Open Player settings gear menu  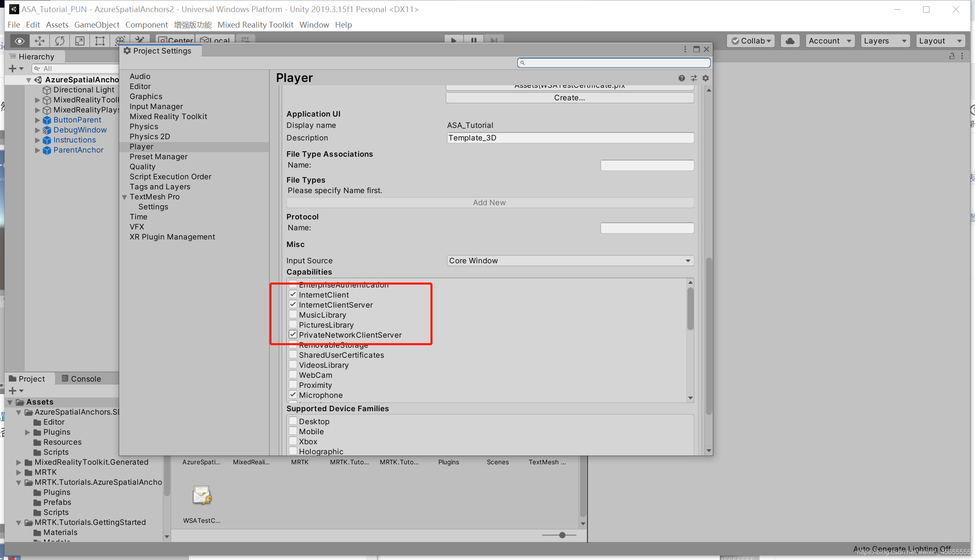tap(706, 78)
